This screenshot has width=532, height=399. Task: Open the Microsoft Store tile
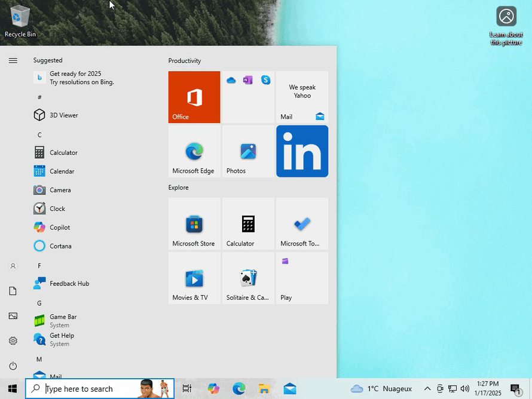point(194,224)
